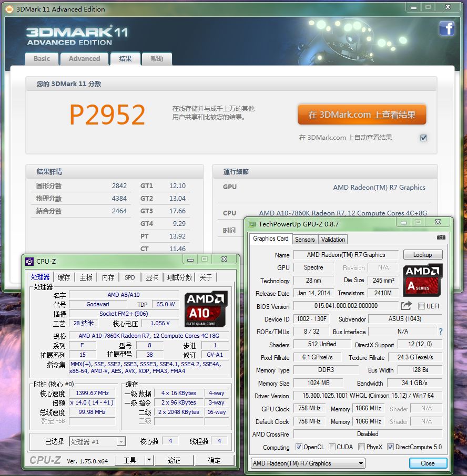Image resolution: width=467 pixels, height=476 pixels.
Task: Toggle the OpenCL checkbox
Action: (299, 447)
